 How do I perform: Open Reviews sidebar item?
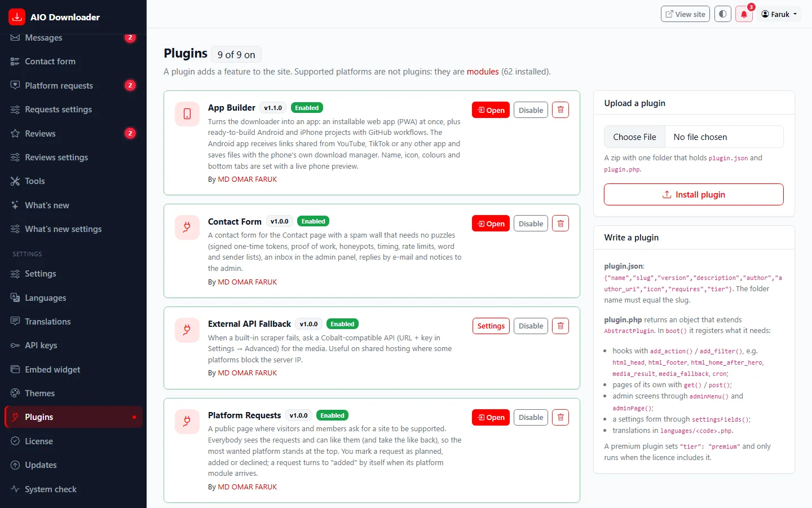coord(73,133)
